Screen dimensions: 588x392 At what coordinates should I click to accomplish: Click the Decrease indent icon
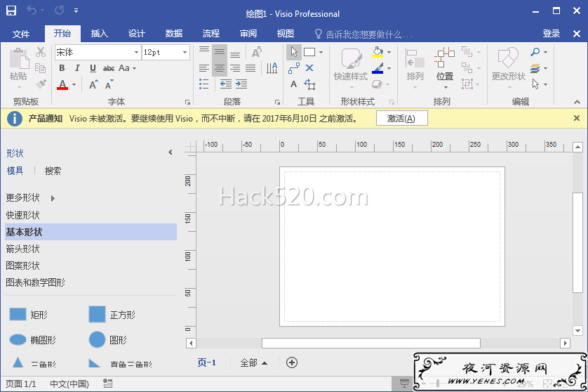[226, 84]
